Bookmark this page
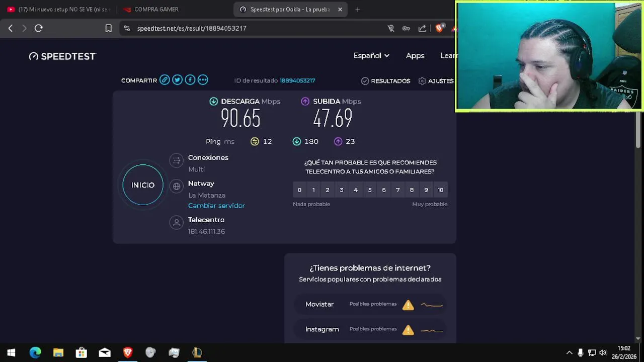This screenshot has height=362, width=644. (108, 28)
